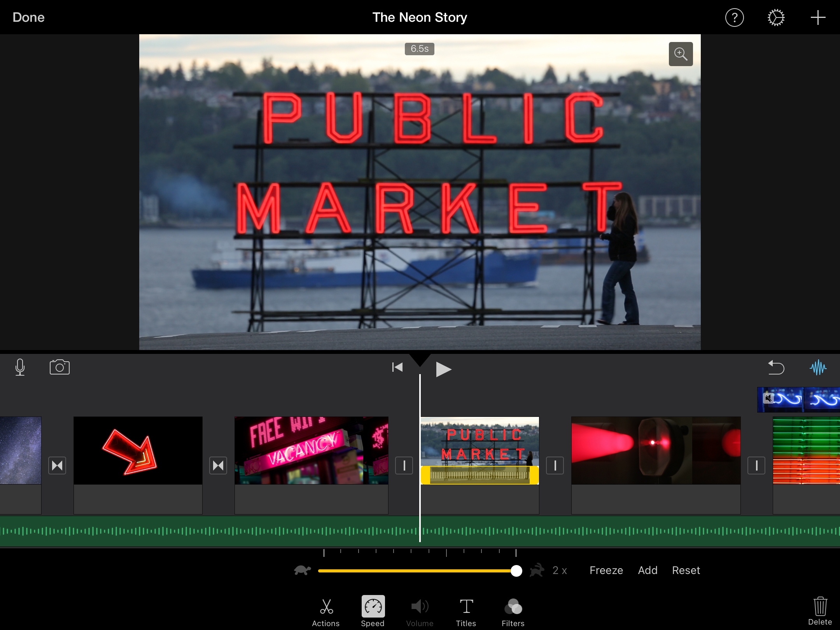Open the Volume tab

[x=420, y=612]
